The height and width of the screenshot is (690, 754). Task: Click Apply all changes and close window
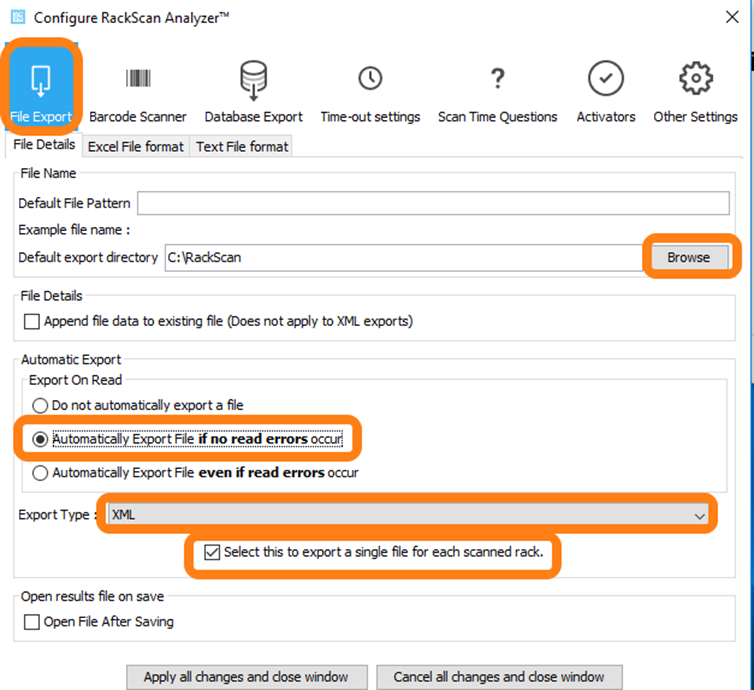click(245, 677)
